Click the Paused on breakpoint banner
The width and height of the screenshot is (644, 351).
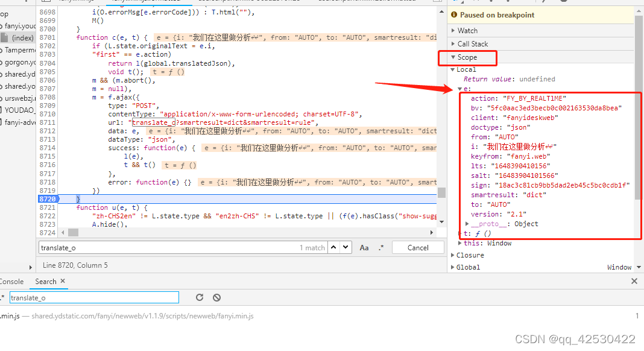[540, 15]
